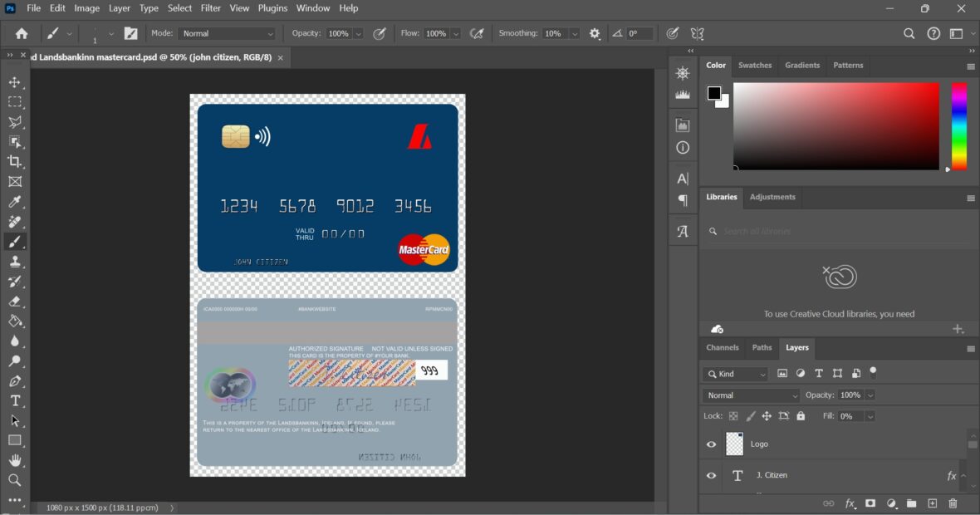Click create new group folder button
980x515 pixels.
(911, 503)
